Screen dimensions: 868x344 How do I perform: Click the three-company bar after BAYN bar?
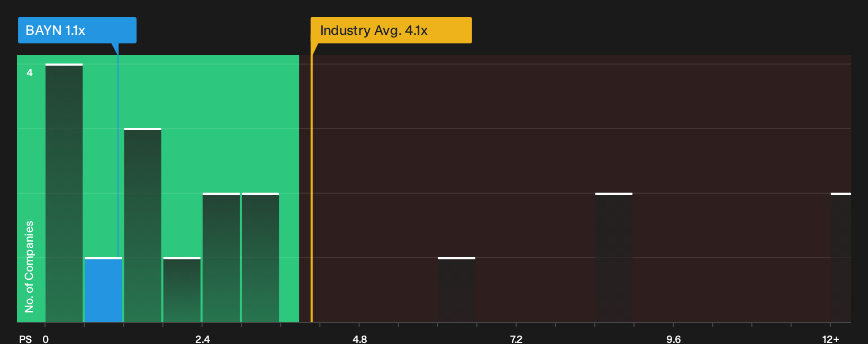[x=142, y=225]
